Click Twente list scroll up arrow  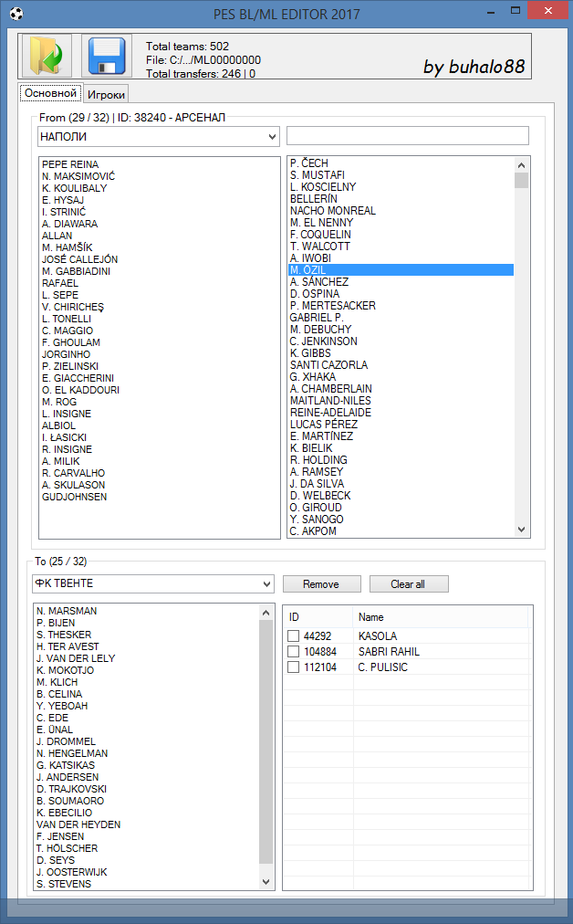pos(266,613)
